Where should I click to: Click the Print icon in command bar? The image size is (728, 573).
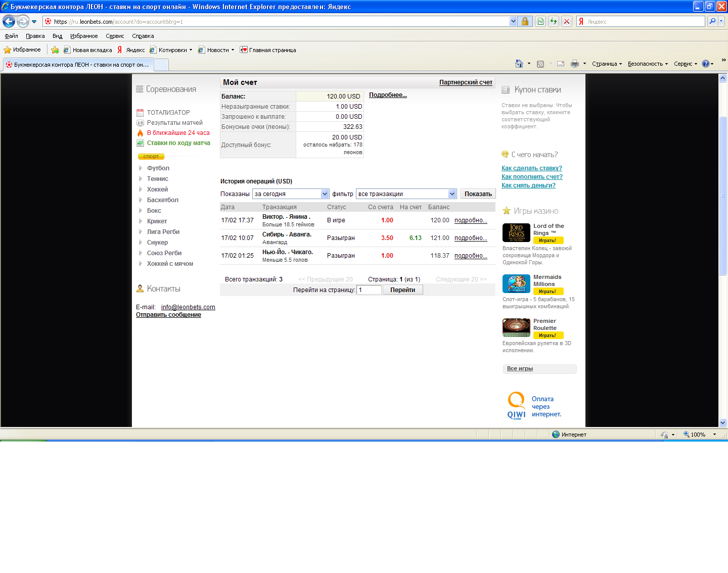click(x=574, y=64)
